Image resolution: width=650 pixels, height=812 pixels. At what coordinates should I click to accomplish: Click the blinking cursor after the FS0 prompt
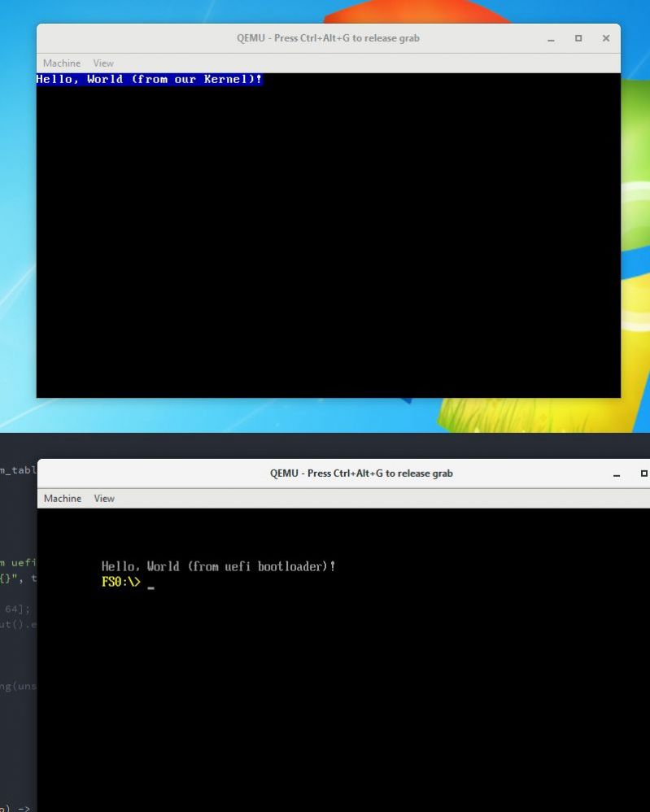tap(151, 585)
